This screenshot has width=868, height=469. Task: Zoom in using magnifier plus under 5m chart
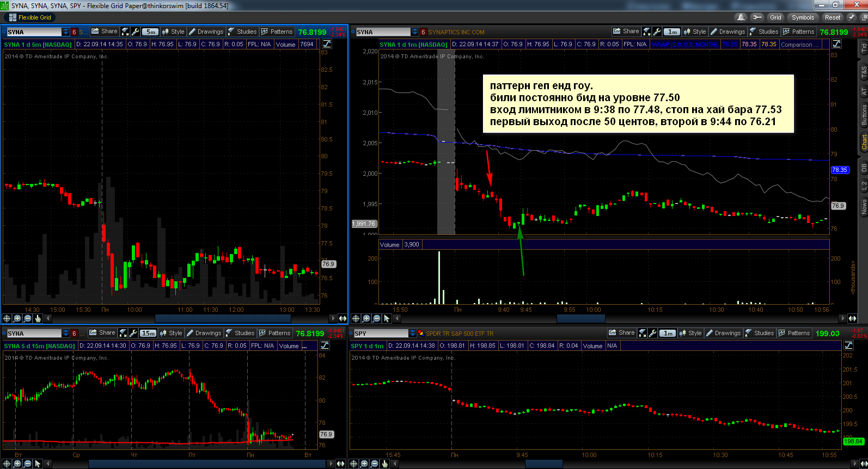click(x=17, y=318)
